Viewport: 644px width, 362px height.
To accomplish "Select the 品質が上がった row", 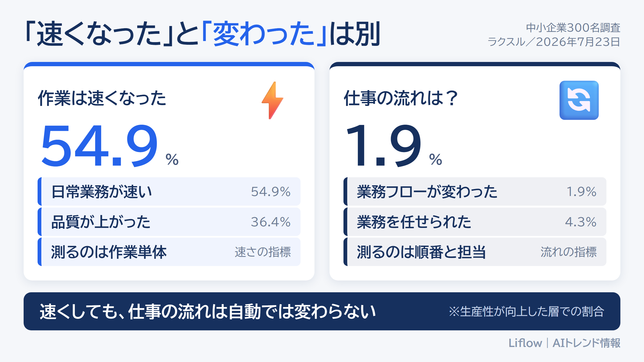I will (x=169, y=222).
